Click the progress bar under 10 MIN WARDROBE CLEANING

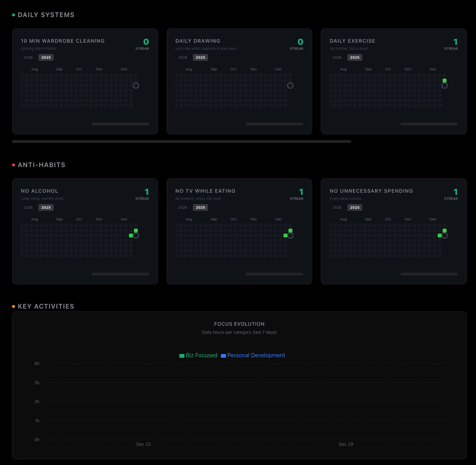pos(120,124)
